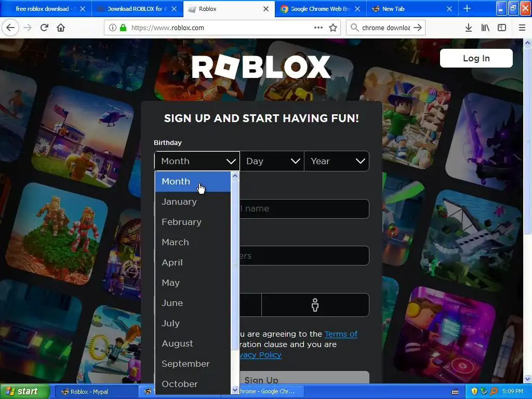The height and width of the screenshot is (399, 532).
Task: Select April from month list
Action: pos(193,262)
